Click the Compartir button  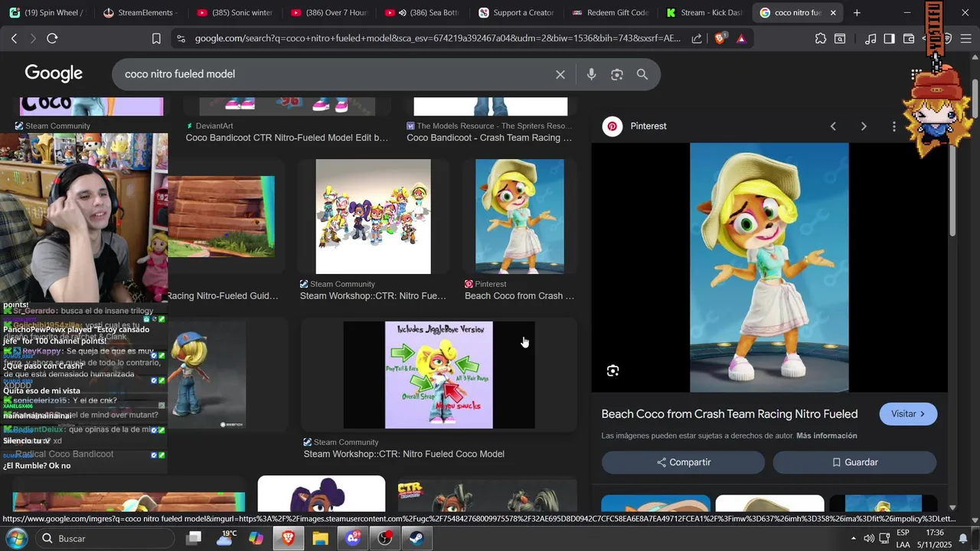point(683,462)
